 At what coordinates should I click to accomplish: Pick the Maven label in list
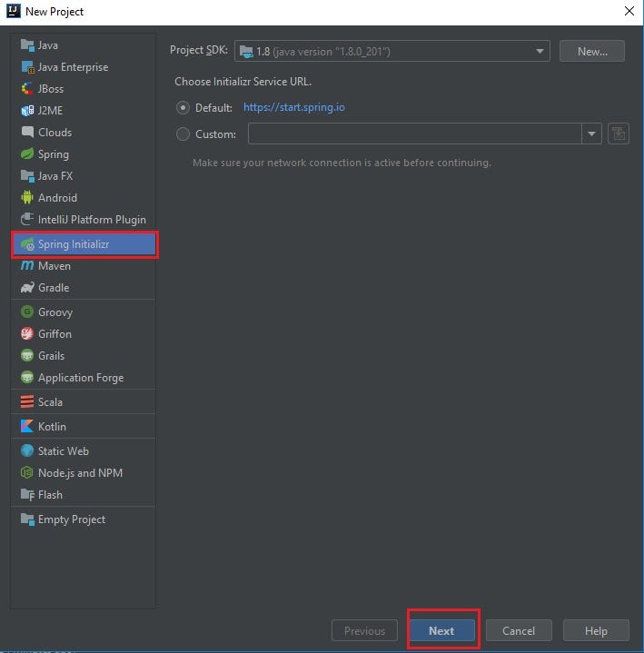[54, 266]
